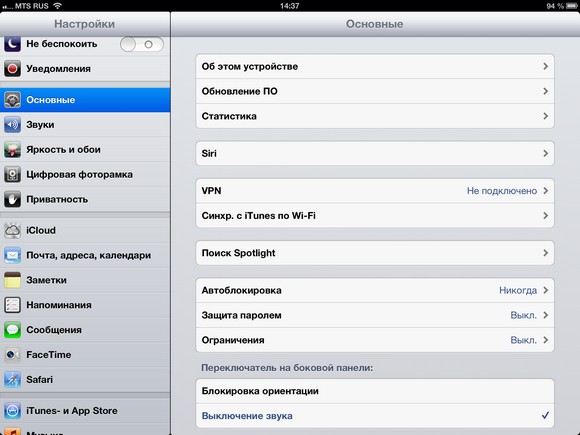Viewport: 580px width, 435px height.
Task: Open Обновление ПО
Action: tap(375, 91)
